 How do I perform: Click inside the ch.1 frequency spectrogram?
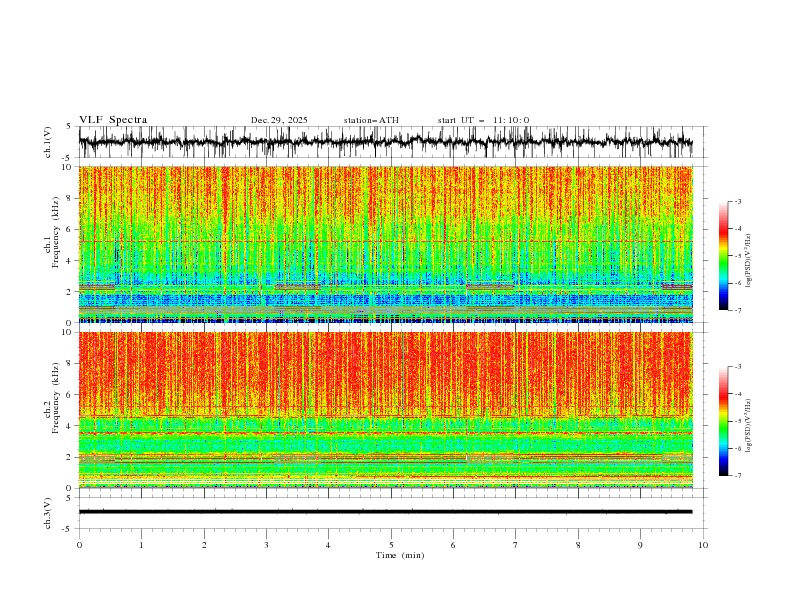385,244
